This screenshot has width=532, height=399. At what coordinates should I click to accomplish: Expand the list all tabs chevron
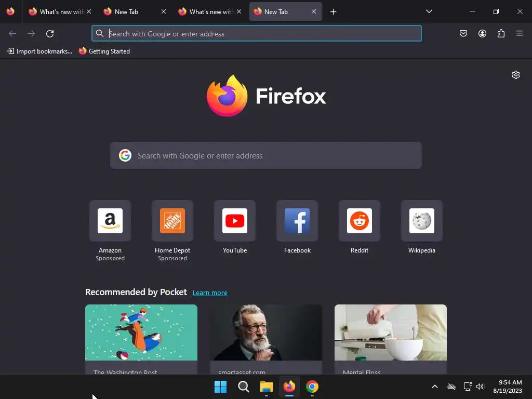click(x=429, y=11)
